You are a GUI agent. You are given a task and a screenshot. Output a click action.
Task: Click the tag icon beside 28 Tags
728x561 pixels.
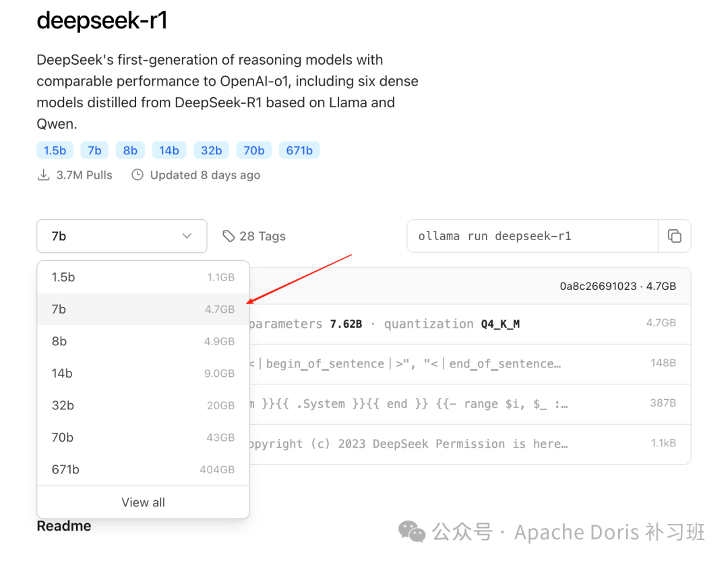point(229,236)
